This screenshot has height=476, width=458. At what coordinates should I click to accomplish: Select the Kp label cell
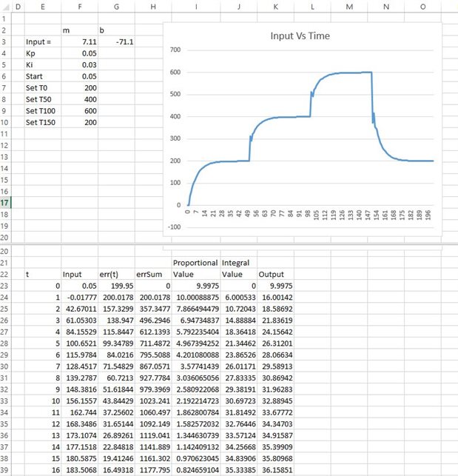43,53
